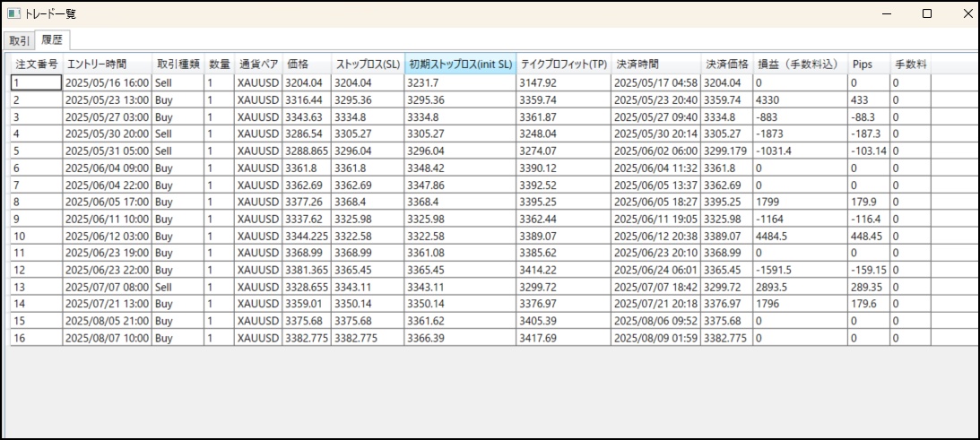Image resolution: width=980 pixels, height=440 pixels.
Task: Sort by 注文番号 column header
Action: (36, 65)
